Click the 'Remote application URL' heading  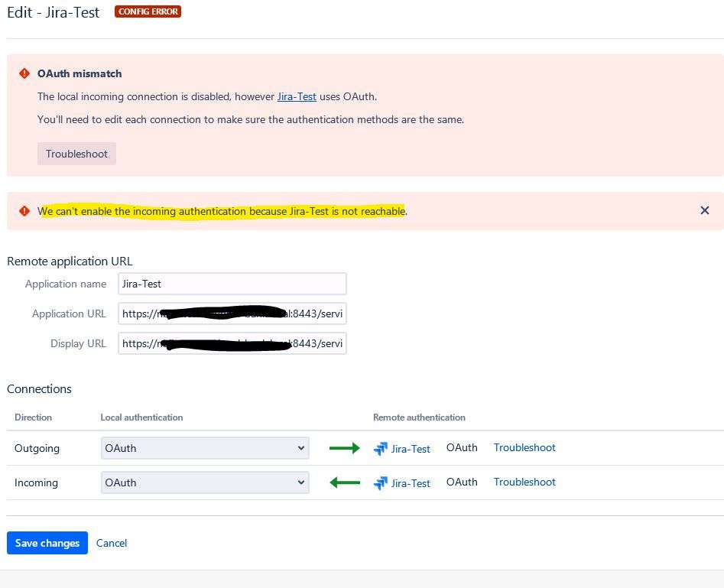coord(70,261)
